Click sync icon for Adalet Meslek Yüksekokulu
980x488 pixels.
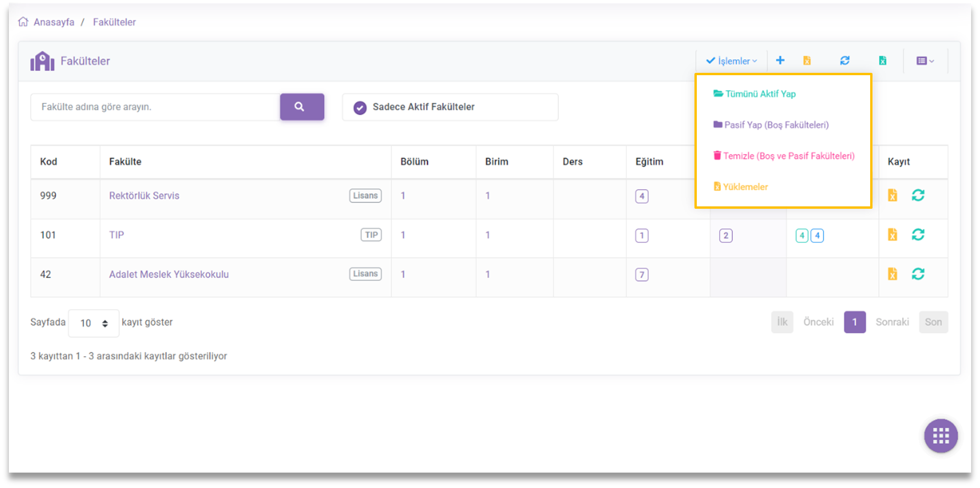[x=918, y=274]
